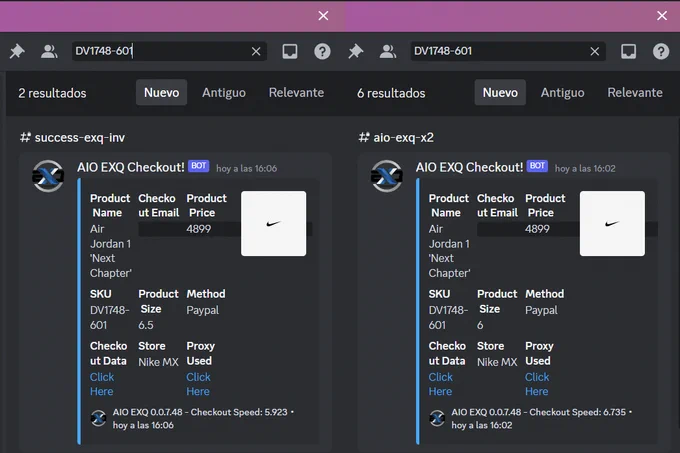This screenshot has height=453, width=680.
Task: Select Nuevo tab in 6 resultados panel
Action: tap(500, 92)
